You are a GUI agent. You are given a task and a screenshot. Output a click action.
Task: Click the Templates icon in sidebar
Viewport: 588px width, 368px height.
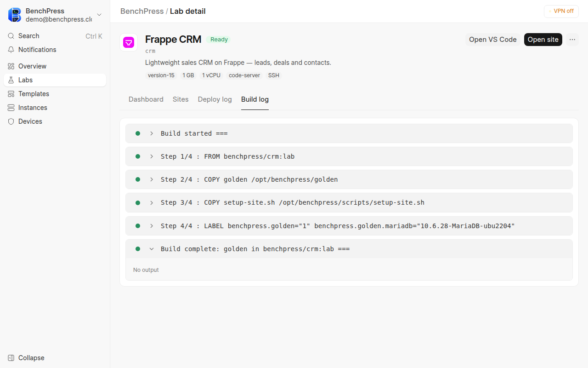[11, 94]
